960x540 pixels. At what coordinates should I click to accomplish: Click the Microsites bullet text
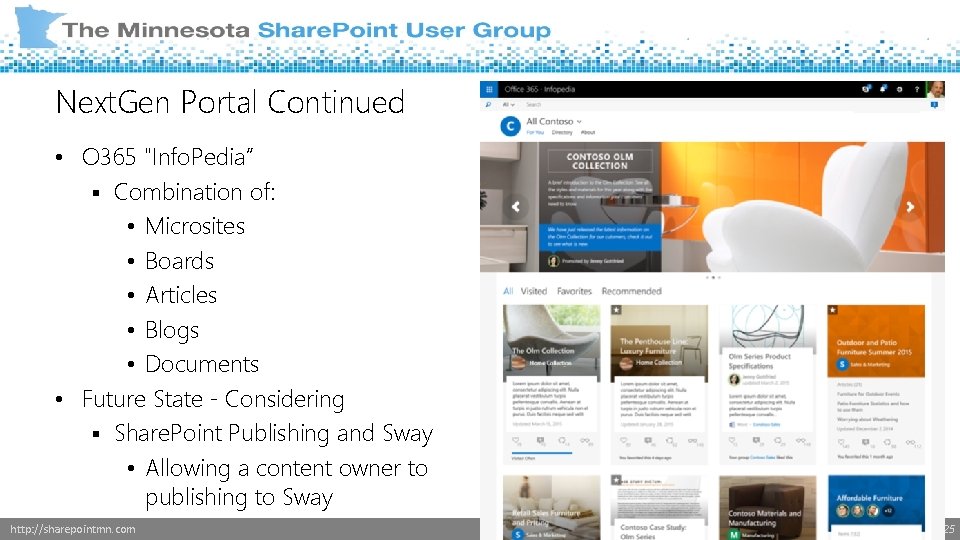click(195, 226)
